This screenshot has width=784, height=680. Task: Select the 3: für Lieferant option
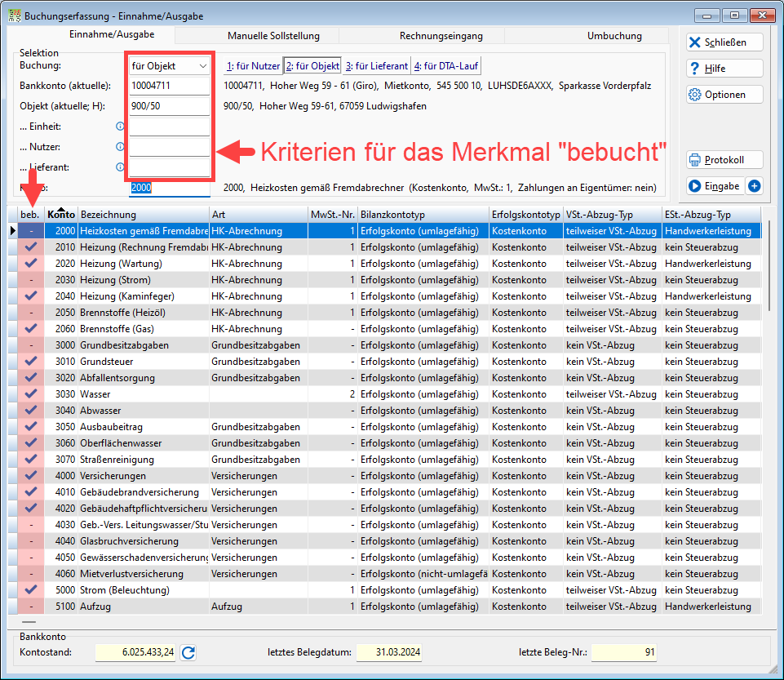pyautogui.click(x=377, y=65)
